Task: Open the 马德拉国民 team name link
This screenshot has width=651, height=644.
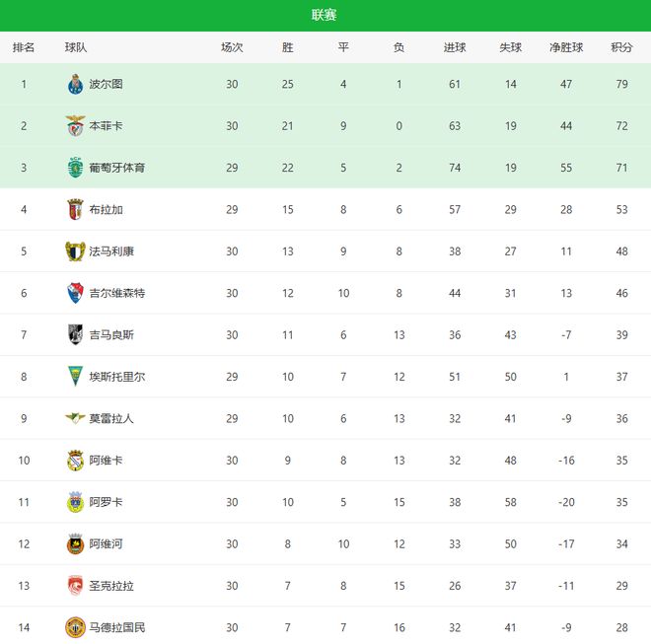Action: click(116, 627)
